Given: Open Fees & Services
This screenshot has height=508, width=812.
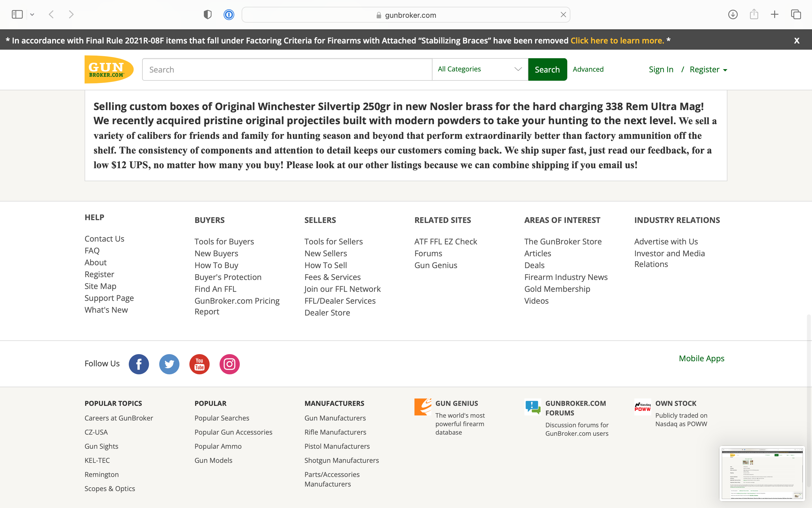Looking at the screenshot, I should click(x=332, y=277).
